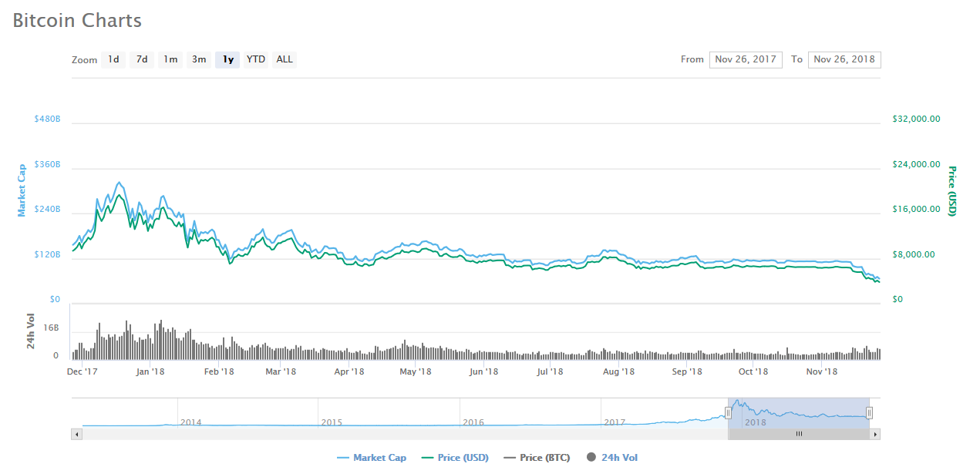This screenshot has height=474, width=980.
Task: Click the navigator scrollbar right arrow
Action: (x=875, y=434)
